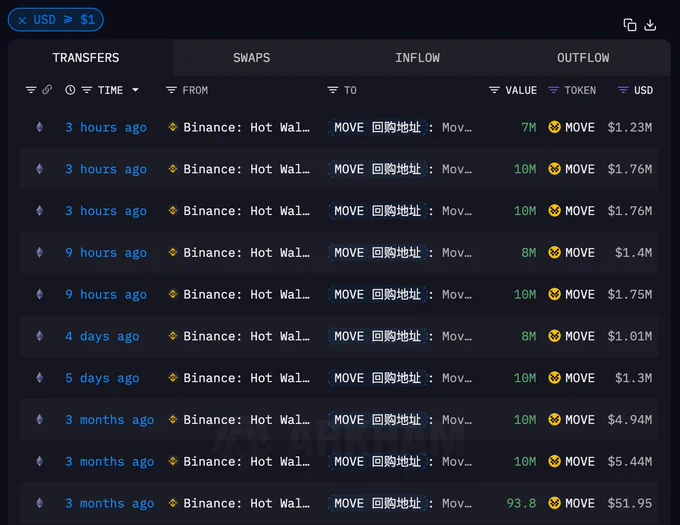Click MOVE token icon in $1.75M row
The image size is (680, 525).
(554, 294)
